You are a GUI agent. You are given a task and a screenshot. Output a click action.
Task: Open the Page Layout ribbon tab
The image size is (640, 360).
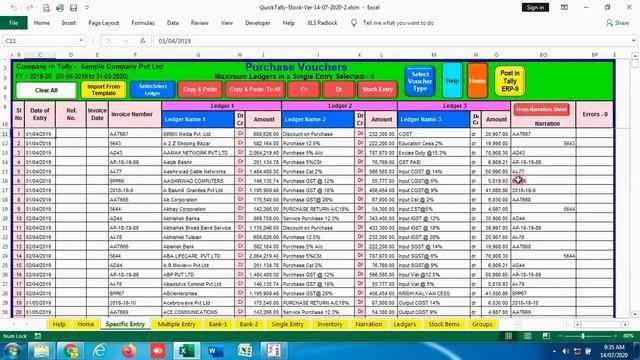(x=104, y=23)
